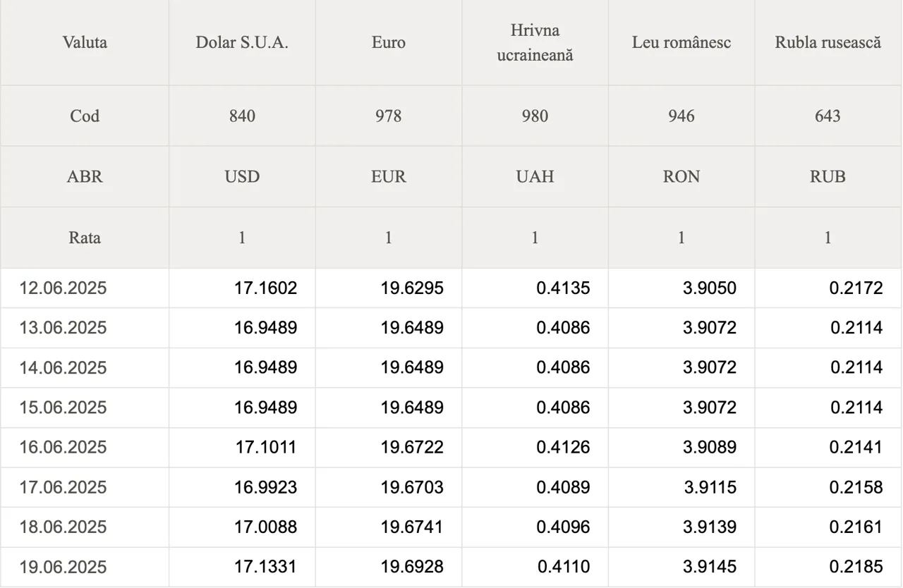Click the 19.06.2025 date cell
This screenshot has height=588, width=903.
(x=85, y=567)
